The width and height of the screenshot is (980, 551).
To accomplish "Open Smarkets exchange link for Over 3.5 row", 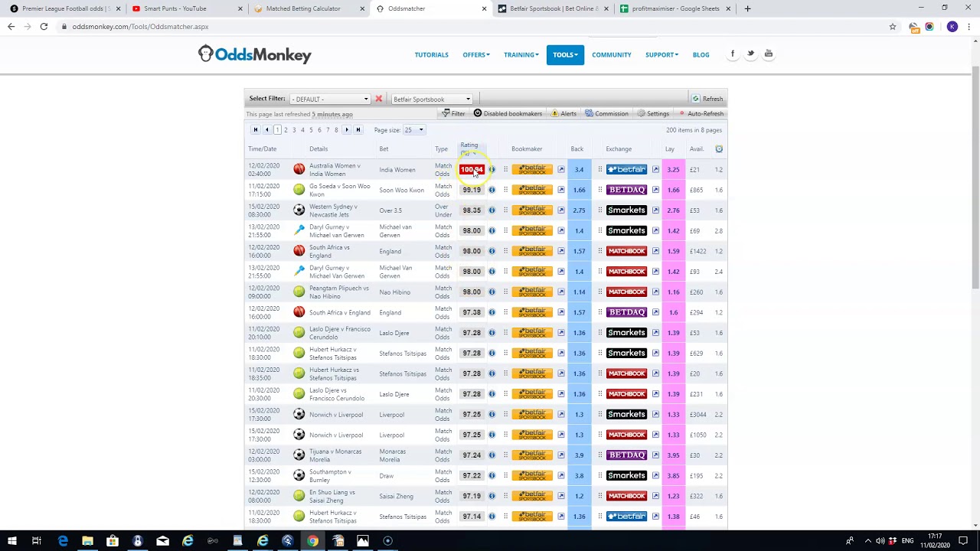I will pyautogui.click(x=655, y=210).
